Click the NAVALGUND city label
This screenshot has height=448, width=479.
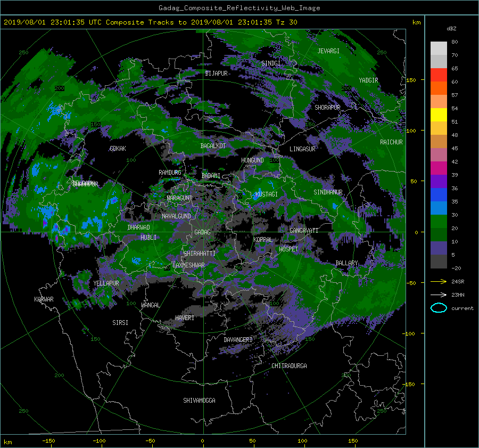(x=176, y=216)
